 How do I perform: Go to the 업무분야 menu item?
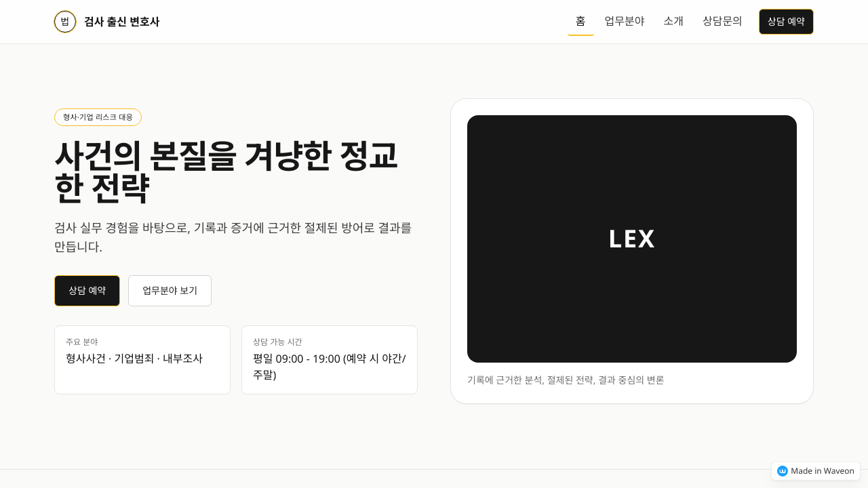click(x=624, y=22)
